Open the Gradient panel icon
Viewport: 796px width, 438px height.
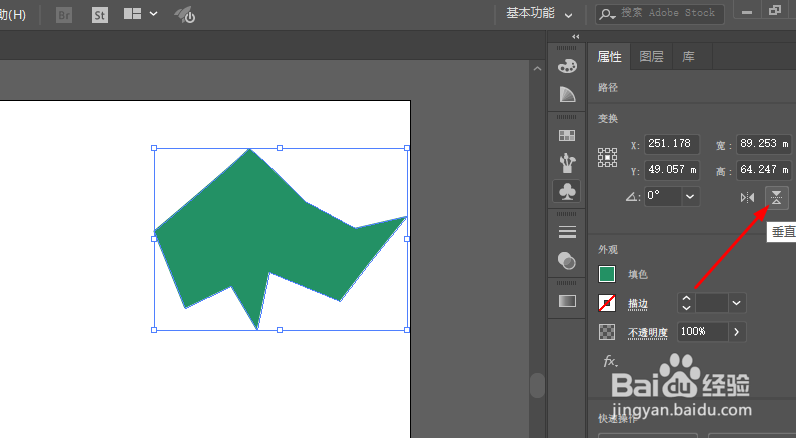[x=567, y=301]
